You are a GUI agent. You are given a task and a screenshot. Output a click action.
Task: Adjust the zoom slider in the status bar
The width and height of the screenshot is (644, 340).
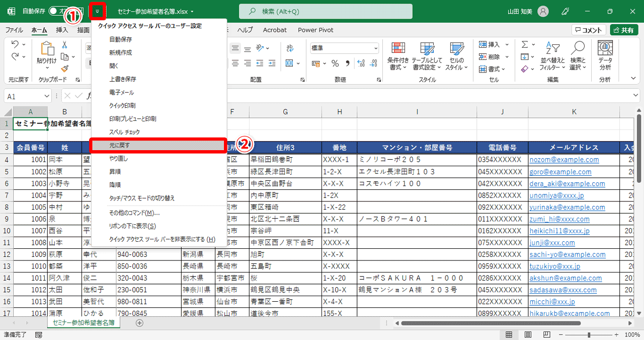590,334
